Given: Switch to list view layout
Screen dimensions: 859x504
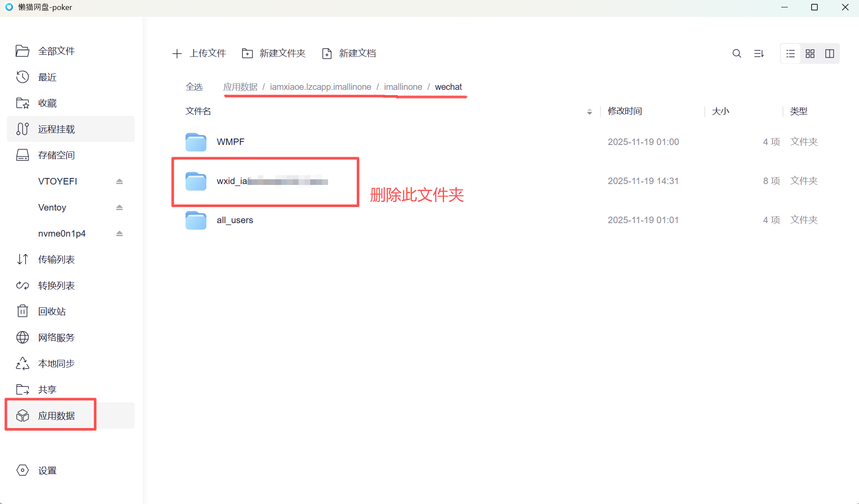Looking at the screenshot, I should click(790, 53).
